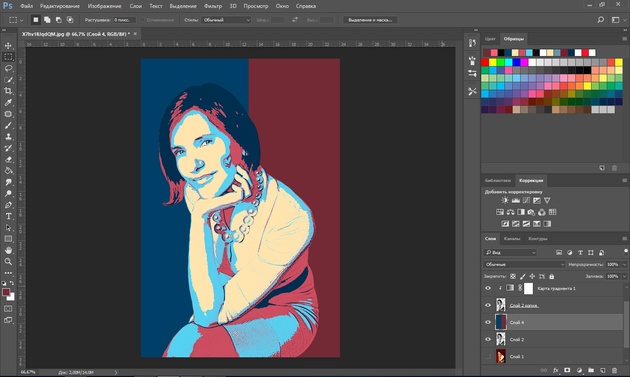Screen dimensions: 630x377
Task: Add Vibrance adjustment (triangle icon)
Action: click(547, 200)
